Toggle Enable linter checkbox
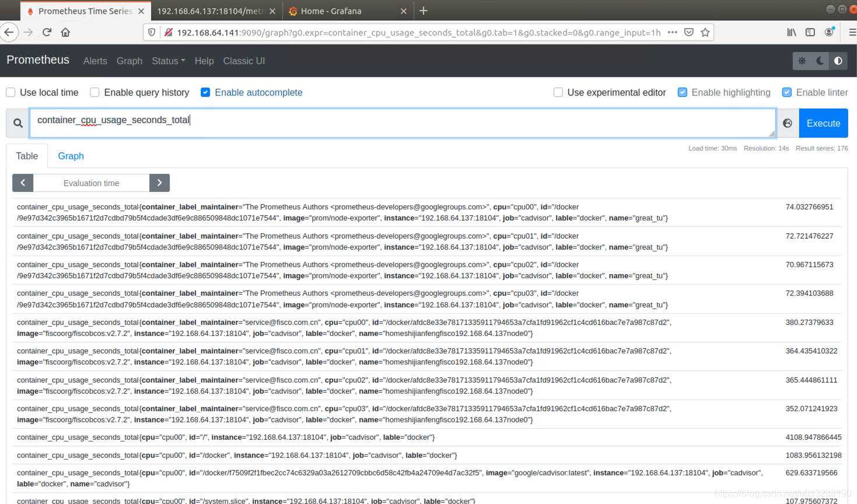This screenshot has width=857, height=504. pyautogui.click(x=787, y=92)
